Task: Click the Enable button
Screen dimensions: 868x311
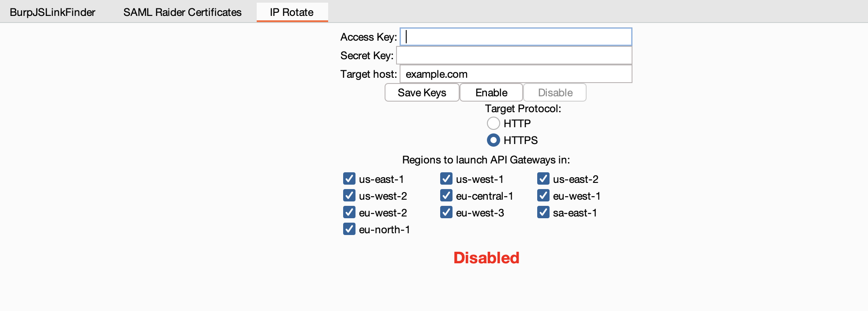Action: pyautogui.click(x=491, y=93)
